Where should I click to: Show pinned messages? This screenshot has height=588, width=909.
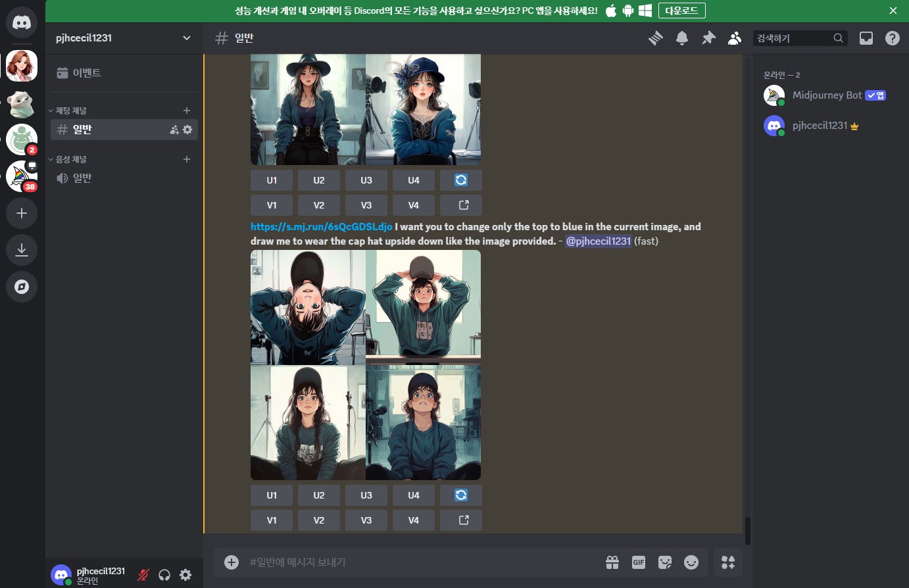(x=708, y=38)
